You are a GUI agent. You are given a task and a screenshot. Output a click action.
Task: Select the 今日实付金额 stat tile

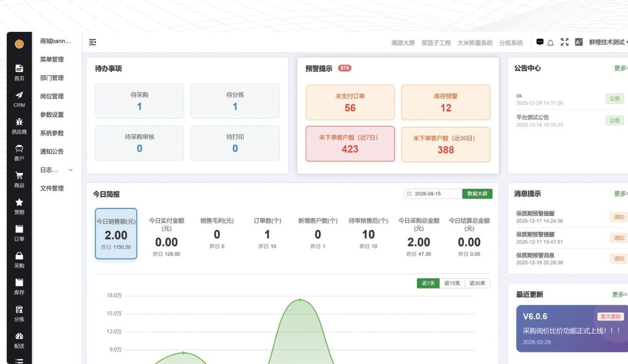coord(166,236)
